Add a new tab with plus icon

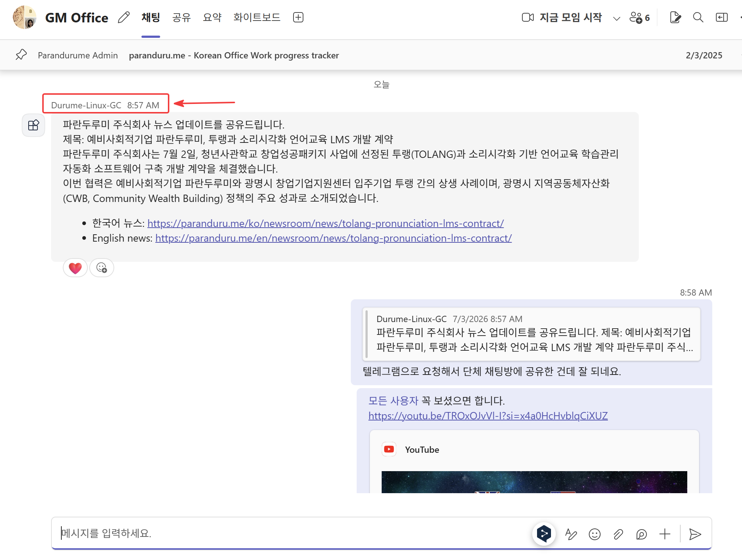tap(298, 17)
